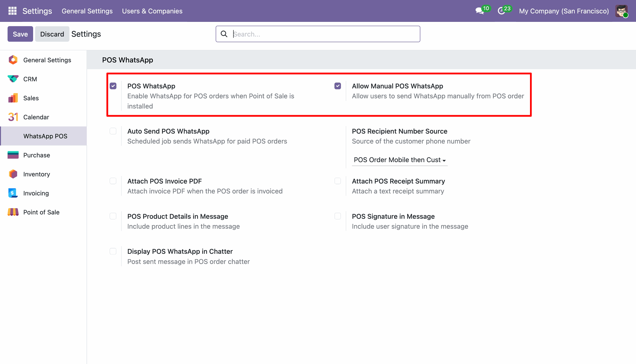
Task: Open the conversations chat icon
Action: pos(479,11)
